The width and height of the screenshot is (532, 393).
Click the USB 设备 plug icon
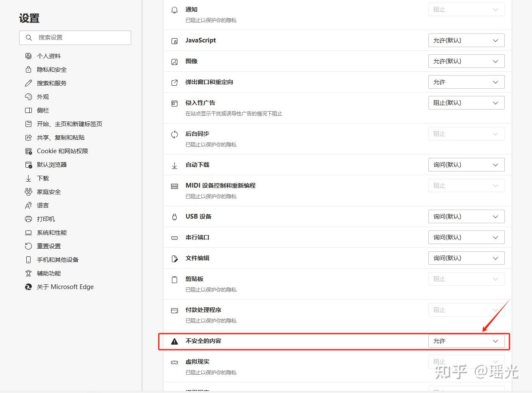click(175, 217)
